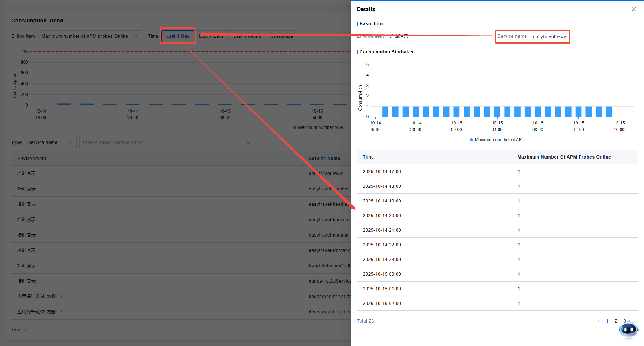Expand the Billing item dropdown
This screenshot has height=346, width=644.
point(90,36)
